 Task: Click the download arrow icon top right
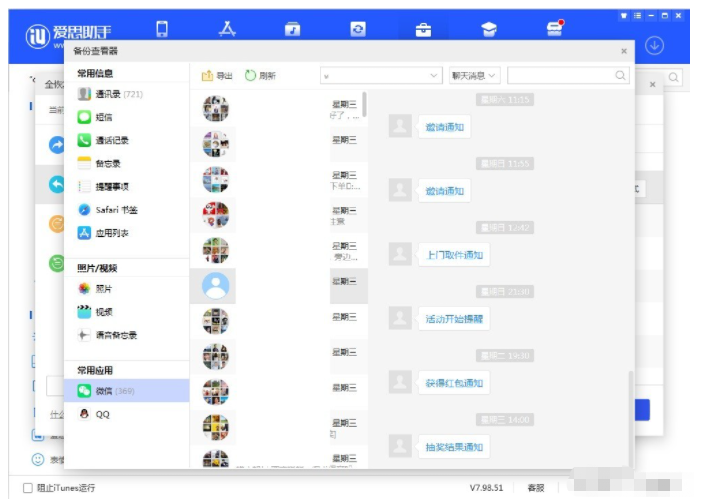coord(655,45)
